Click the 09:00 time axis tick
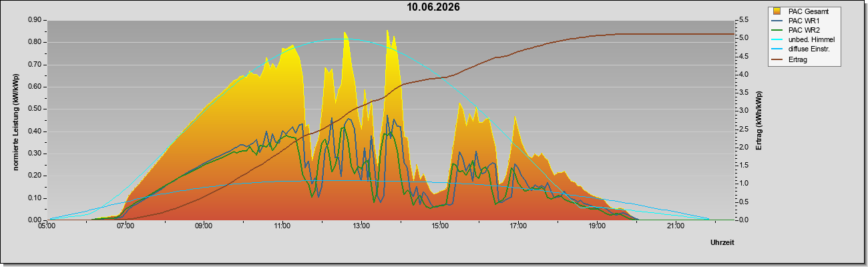868x267 pixels. [x=204, y=226]
